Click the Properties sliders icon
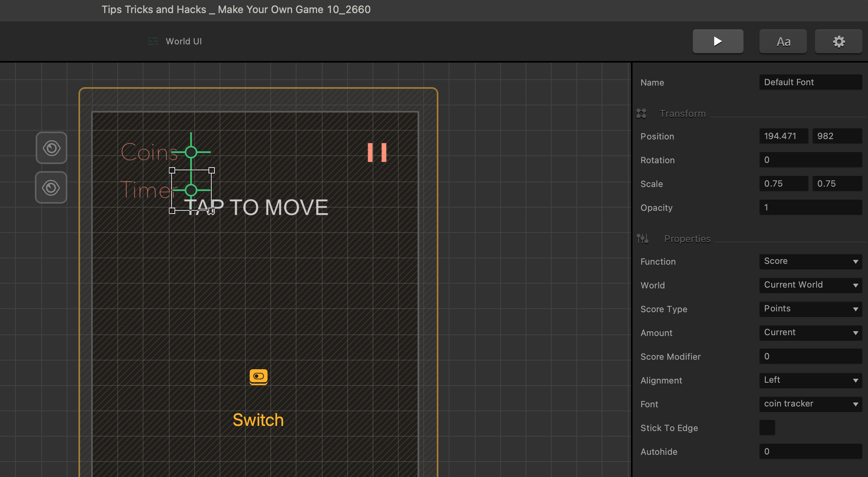 (x=642, y=238)
